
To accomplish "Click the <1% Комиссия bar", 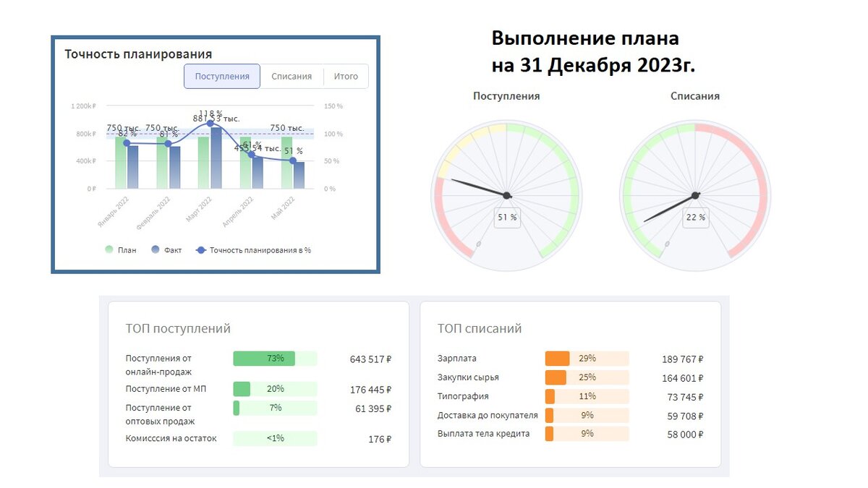I will point(275,438).
